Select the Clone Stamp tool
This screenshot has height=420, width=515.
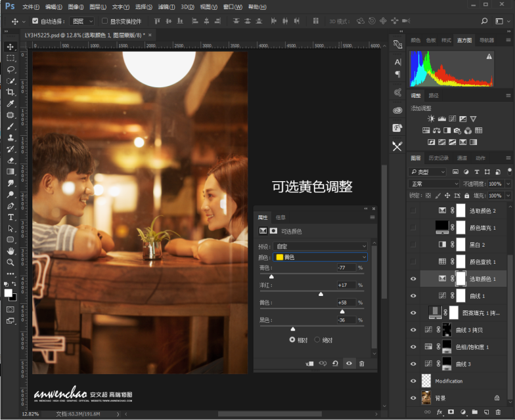(x=11, y=138)
